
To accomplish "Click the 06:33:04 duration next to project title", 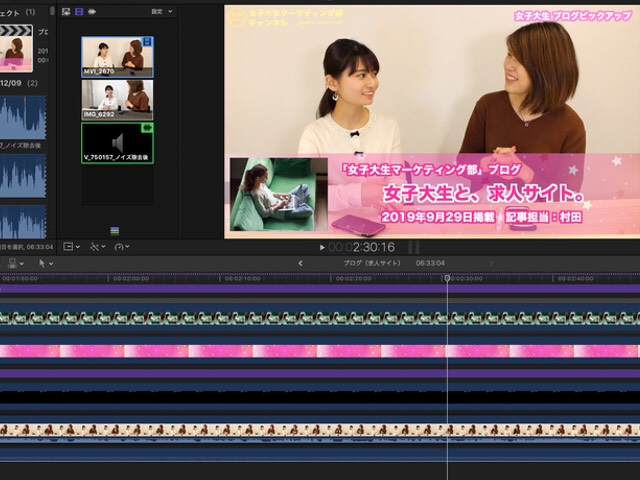I will pyautogui.click(x=430, y=263).
